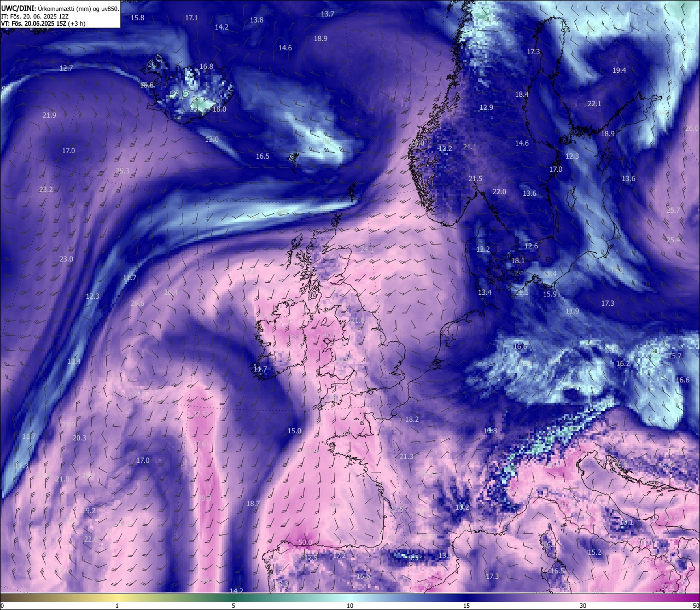Image resolution: width=700 pixels, height=610 pixels.
Task: Click the 25.4 value on the map
Action: (x=673, y=240)
